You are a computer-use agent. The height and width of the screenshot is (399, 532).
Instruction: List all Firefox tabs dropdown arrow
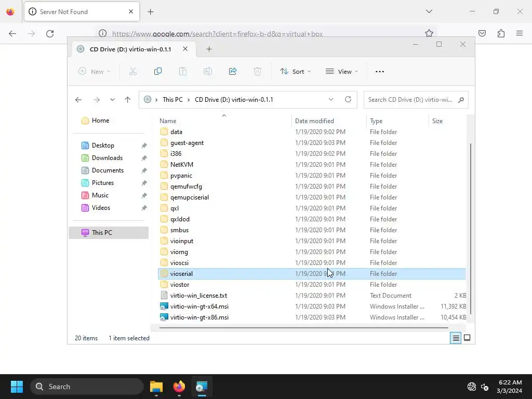click(x=429, y=11)
